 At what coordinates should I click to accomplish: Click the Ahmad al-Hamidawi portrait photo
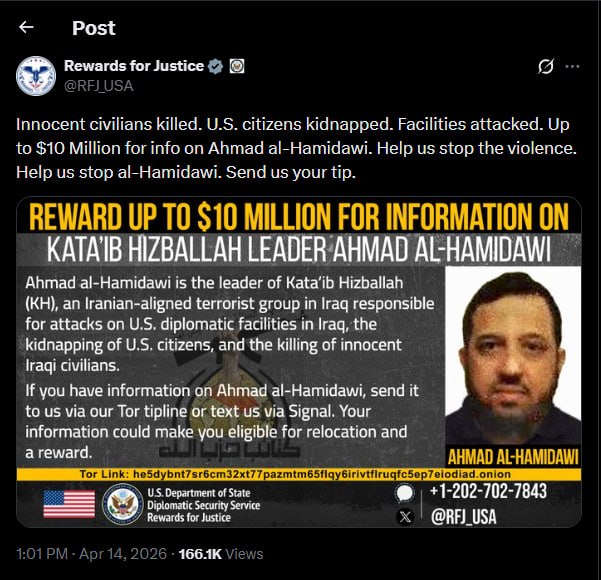pos(513,356)
